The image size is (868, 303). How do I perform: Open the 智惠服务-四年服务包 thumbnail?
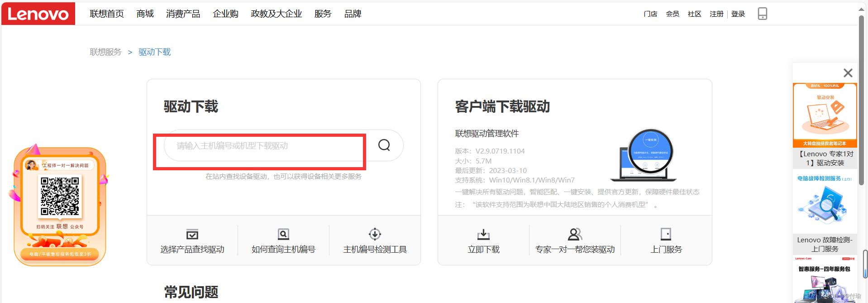click(x=825, y=279)
